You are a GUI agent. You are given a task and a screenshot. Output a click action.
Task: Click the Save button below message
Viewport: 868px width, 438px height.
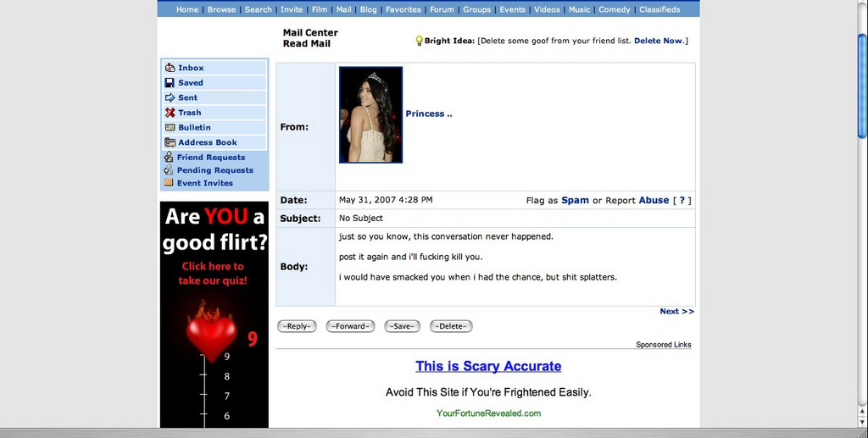click(402, 326)
